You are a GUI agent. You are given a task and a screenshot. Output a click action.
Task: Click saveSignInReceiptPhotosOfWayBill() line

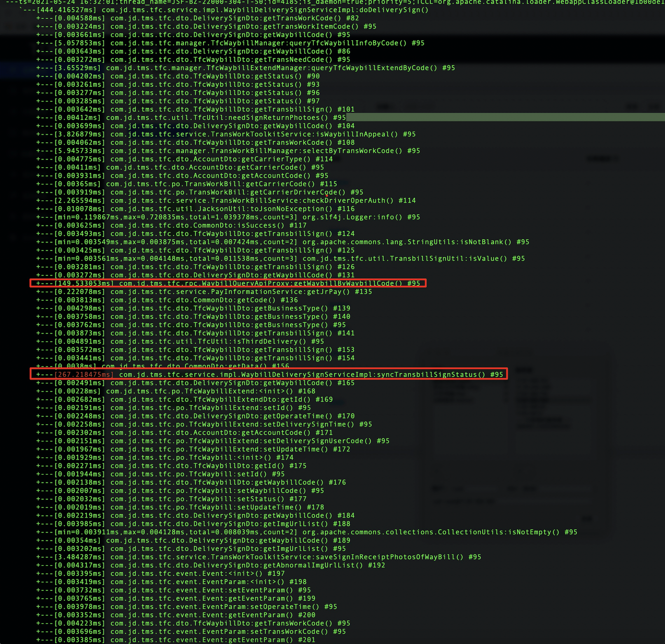tap(259, 557)
